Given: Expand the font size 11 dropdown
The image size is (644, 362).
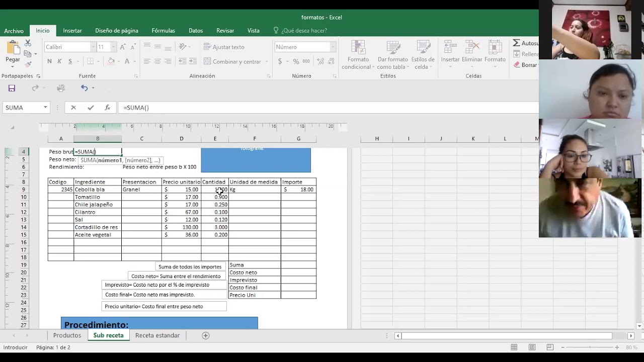Looking at the screenshot, I should point(113,47).
